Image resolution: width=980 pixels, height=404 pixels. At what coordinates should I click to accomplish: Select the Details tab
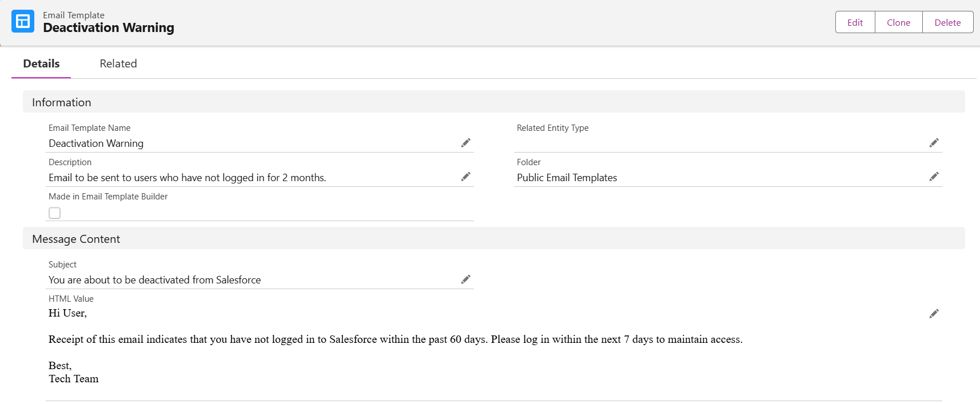pyautogui.click(x=41, y=63)
